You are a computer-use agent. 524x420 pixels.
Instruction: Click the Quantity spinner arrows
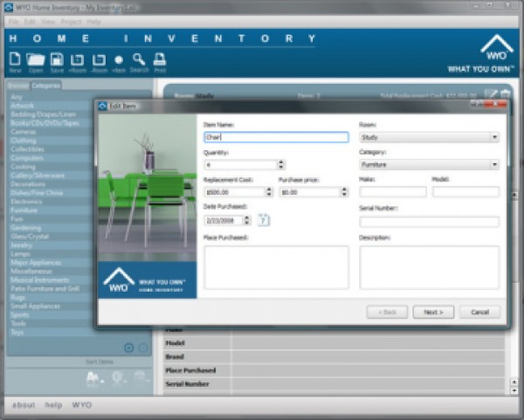click(281, 164)
